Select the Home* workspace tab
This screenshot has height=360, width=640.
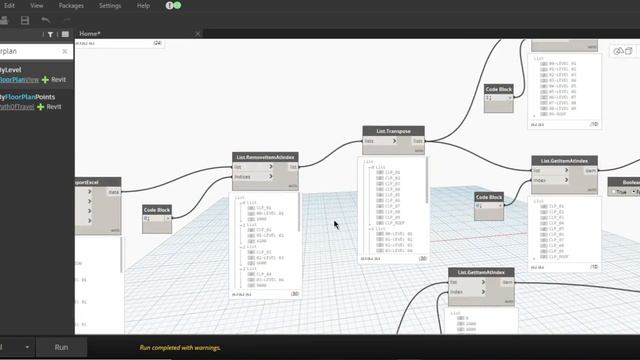coord(90,33)
